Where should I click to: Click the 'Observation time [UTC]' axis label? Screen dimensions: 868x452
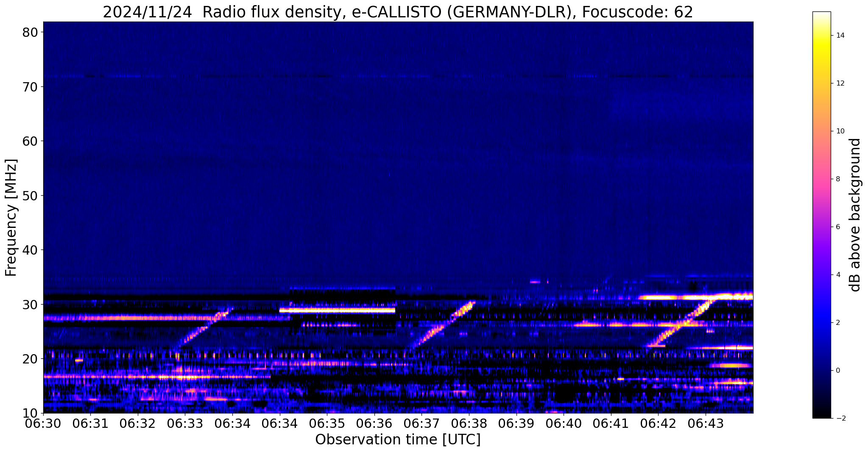point(398,440)
